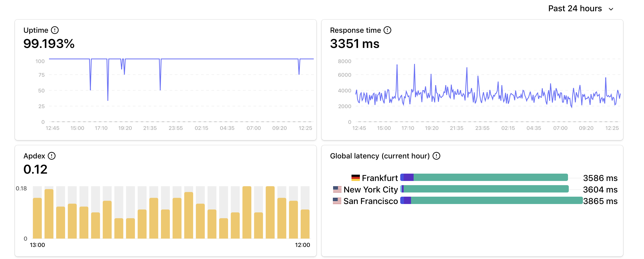This screenshot has height=259, width=644.
Task: Click the Frankfurt German flag icon
Action: click(356, 178)
